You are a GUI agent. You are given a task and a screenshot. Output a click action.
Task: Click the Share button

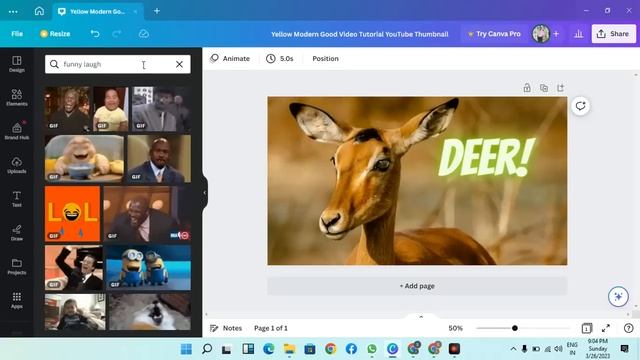613,34
